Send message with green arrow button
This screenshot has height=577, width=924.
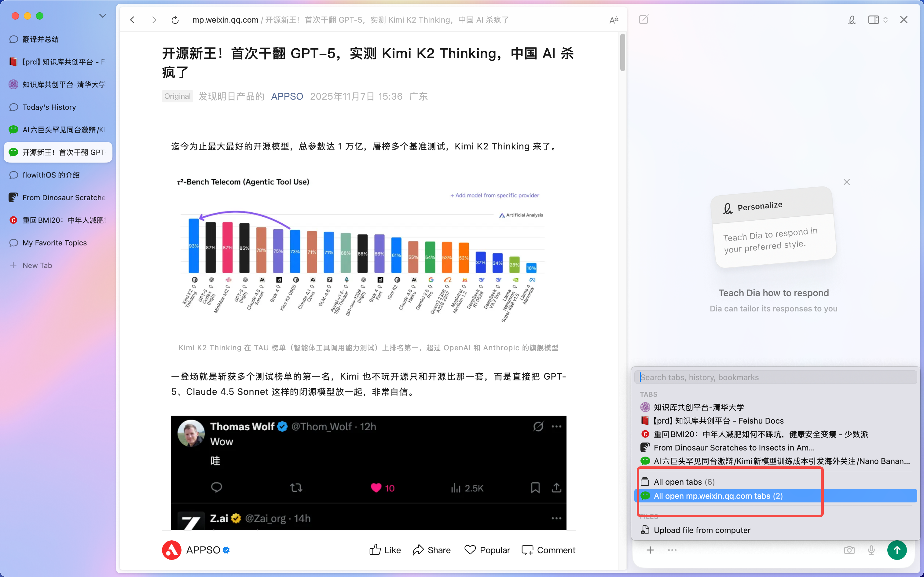pos(897,550)
